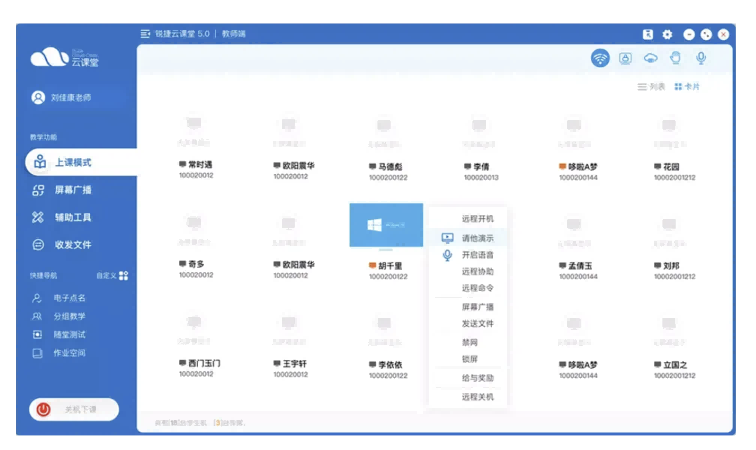Viewport: 756px width, 450px height.
Task: Choose 开启语音 from the context menu
Action: 477,255
